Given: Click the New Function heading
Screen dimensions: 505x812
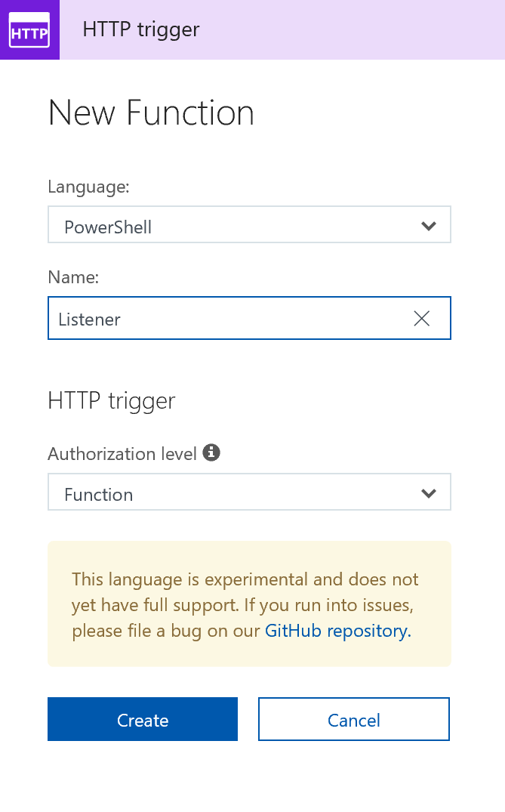Looking at the screenshot, I should [151, 113].
